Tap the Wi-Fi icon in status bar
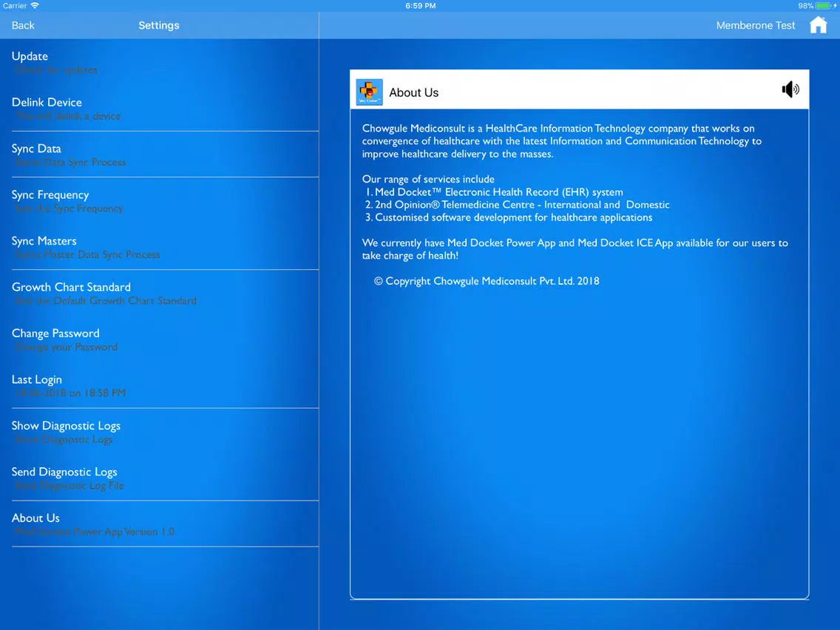The image size is (840, 630). [x=35, y=5]
